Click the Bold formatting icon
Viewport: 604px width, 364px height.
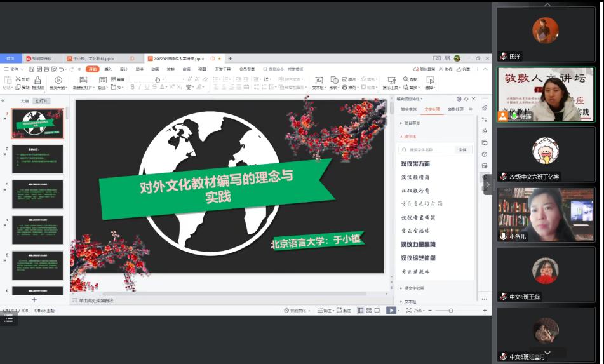pos(133,87)
